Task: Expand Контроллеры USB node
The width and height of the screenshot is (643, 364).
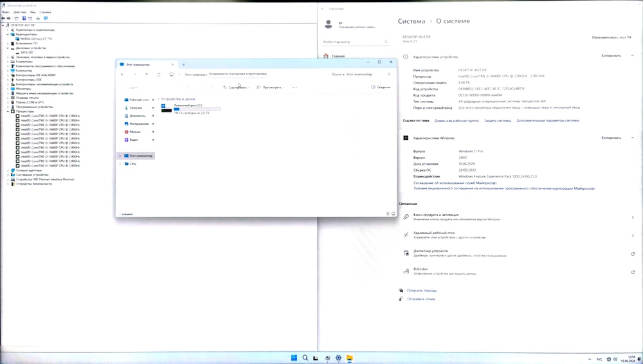Action: click(x=7, y=80)
